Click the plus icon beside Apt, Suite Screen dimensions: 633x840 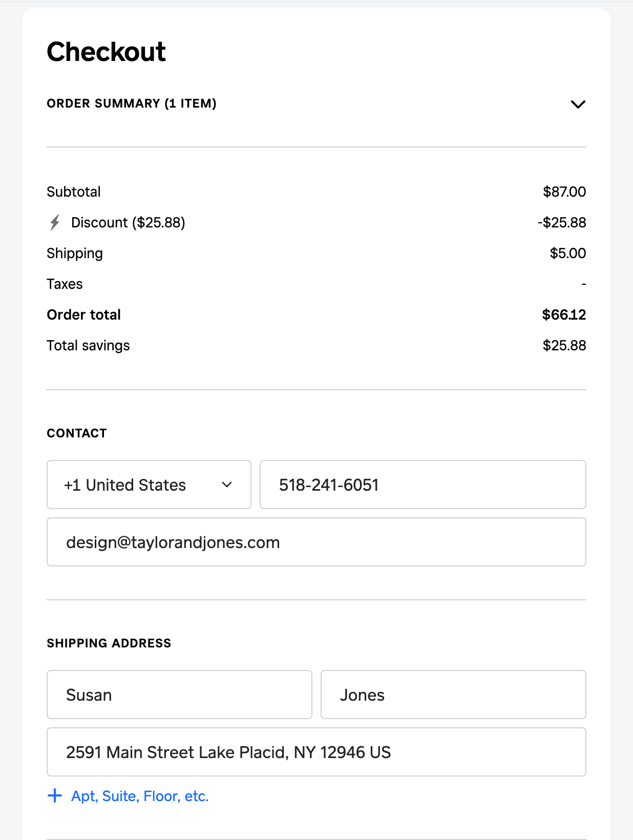[x=55, y=795]
